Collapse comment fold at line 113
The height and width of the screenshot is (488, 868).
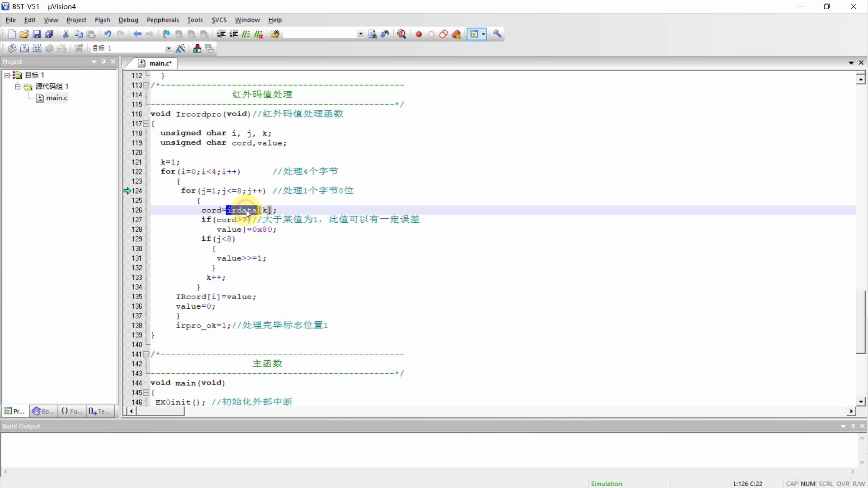[146, 85]
